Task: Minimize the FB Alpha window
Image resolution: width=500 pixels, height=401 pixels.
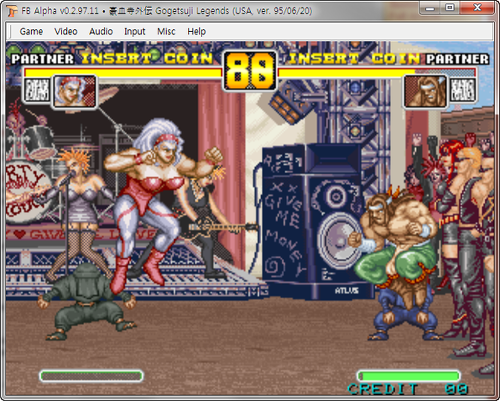Action: (x=430, y=8)
